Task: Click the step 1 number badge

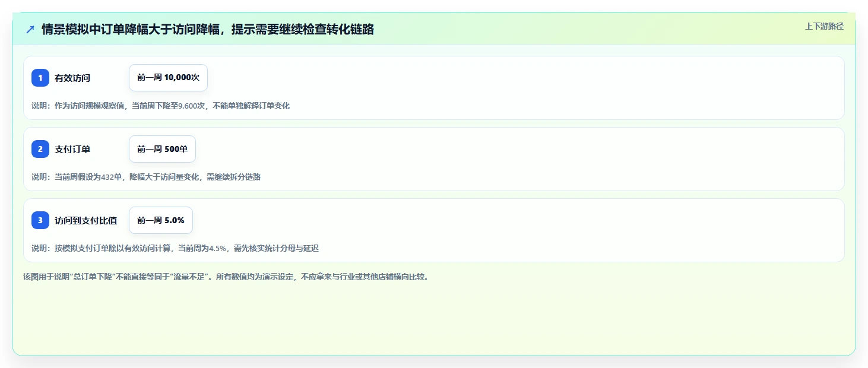Action: click(40, 78)
